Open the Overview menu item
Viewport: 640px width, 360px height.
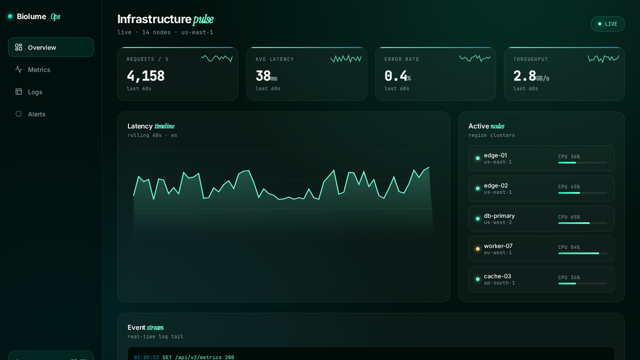(x=51, y=47)
